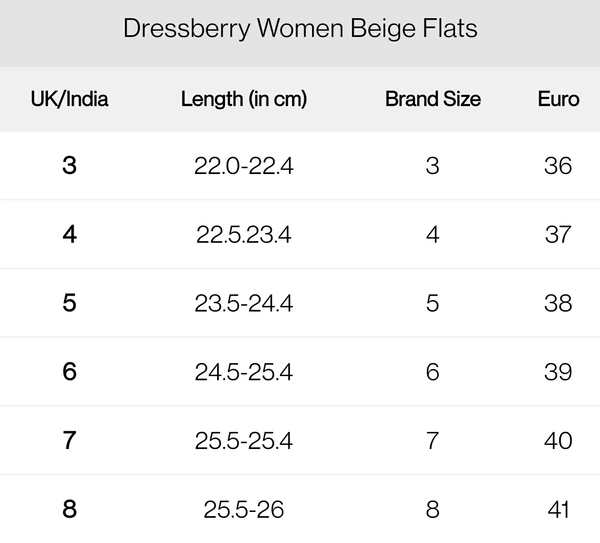The image size is (600, 543).
Task: Click the 25.5-25.4 length cell
Action: (x=244, y=441)
